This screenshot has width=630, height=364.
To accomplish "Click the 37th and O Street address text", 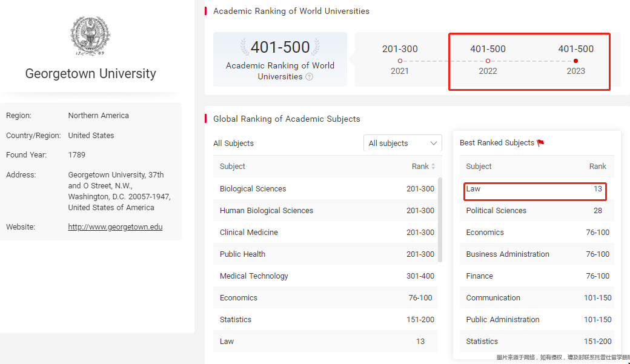I will [119, 191].
